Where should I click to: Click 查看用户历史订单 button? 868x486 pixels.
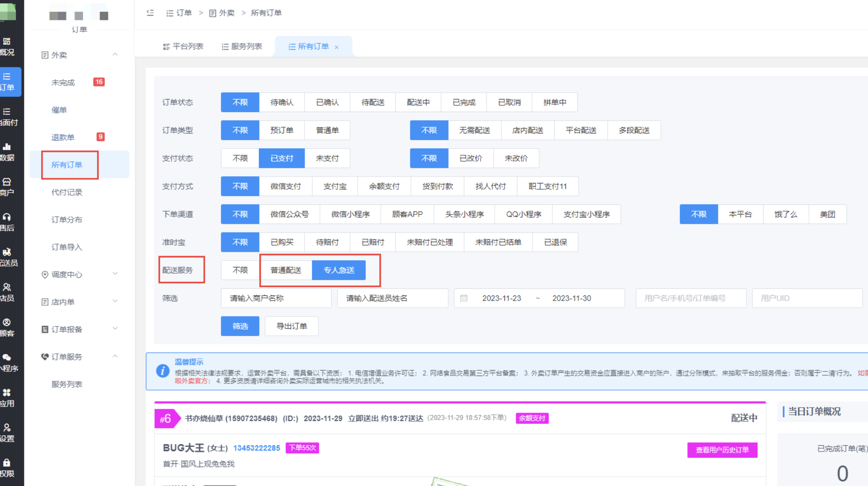tap(722, 450)
